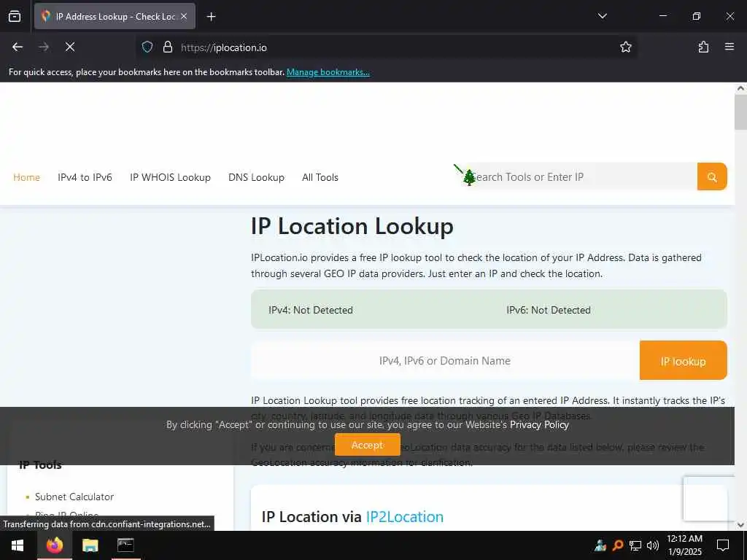747x560 pixels.
Task: Open the orange magnifier tray icon
Action: [x=617, y=545]
